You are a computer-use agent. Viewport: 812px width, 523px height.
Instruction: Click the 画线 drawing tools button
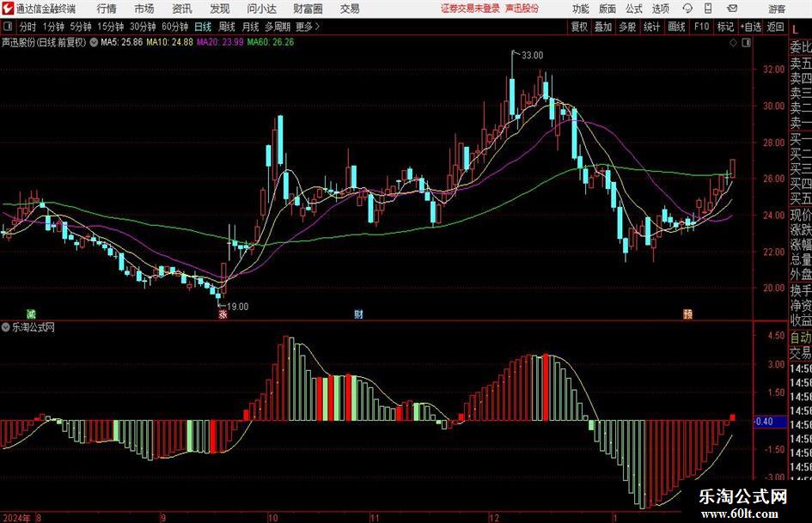pyautogui.click(x=676, y=27)
